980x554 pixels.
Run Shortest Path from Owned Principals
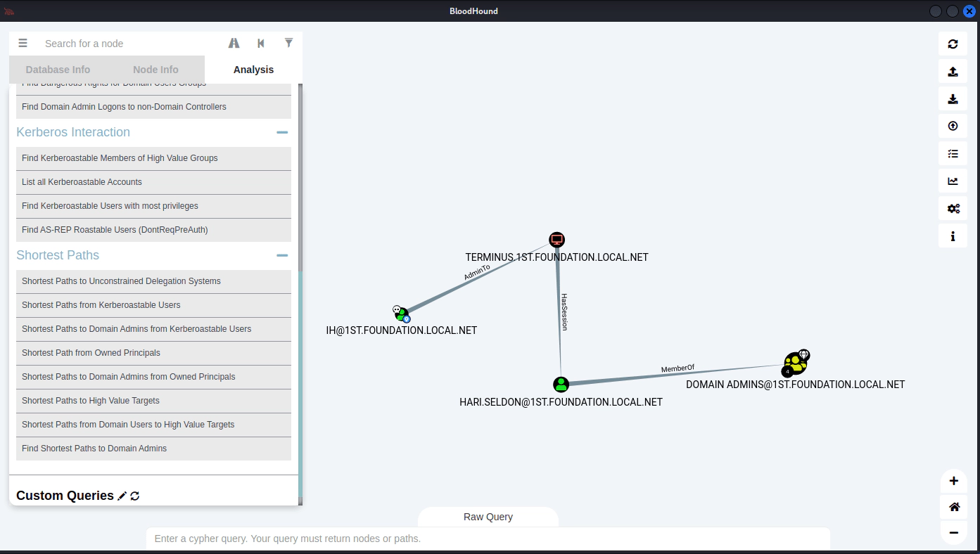click(153, 353)
